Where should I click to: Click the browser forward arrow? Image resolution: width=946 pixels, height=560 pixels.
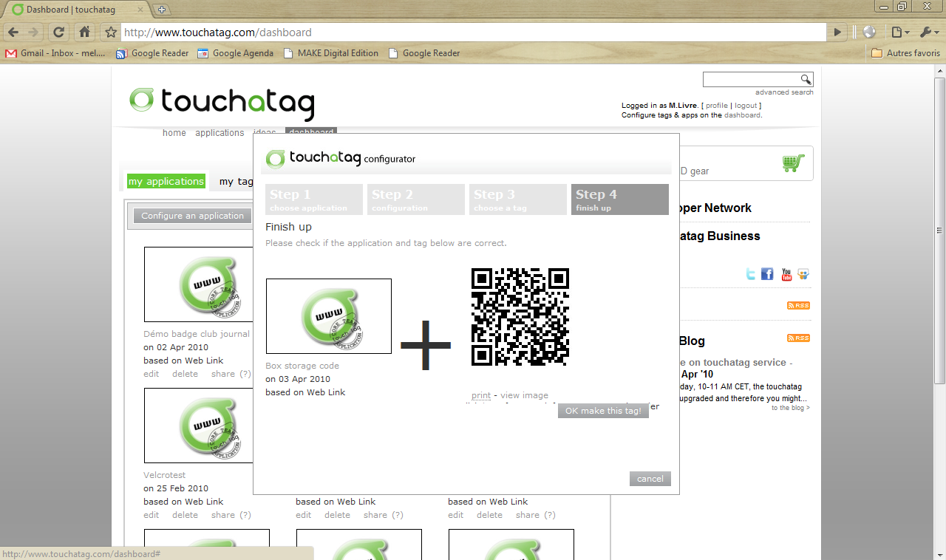[33, 33]
